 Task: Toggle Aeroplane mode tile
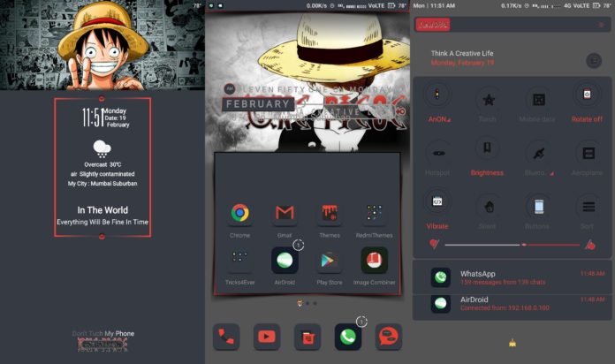pyautogui.click(x=588, y=153)
